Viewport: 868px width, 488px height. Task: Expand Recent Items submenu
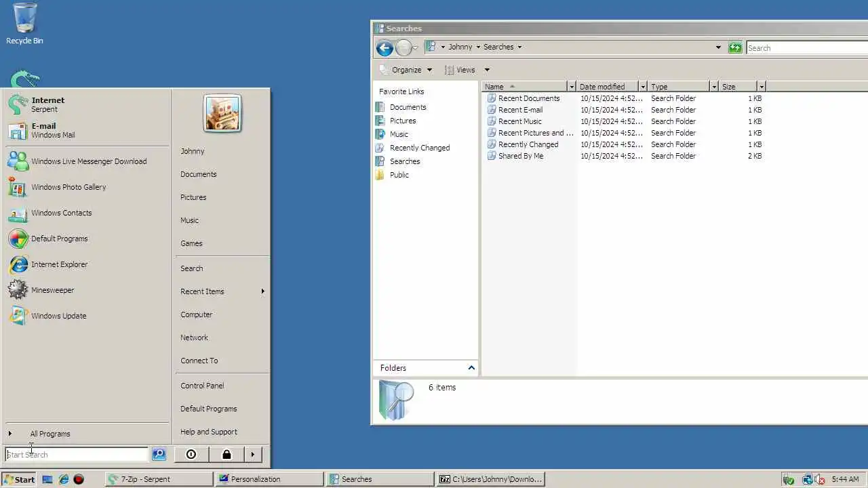coord(222,291)
